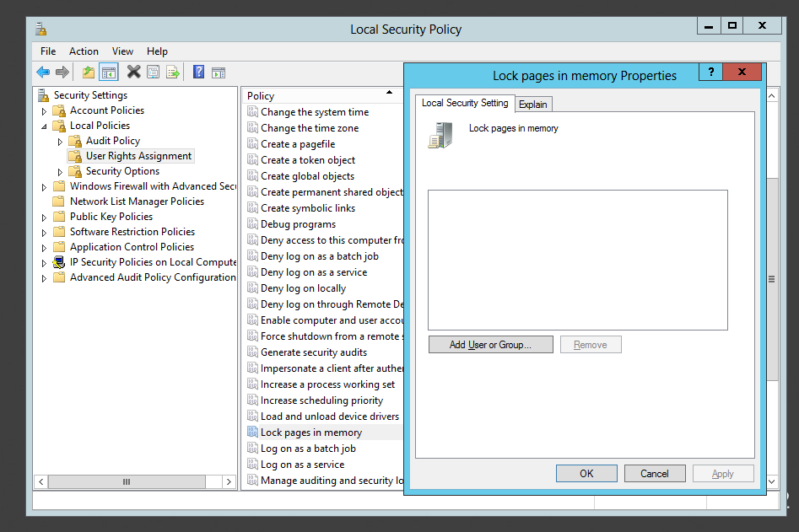Viewport: 799px width, 532px height.
Task: Click the Show/Hide Action Pane icon
Action: [219, 73]
